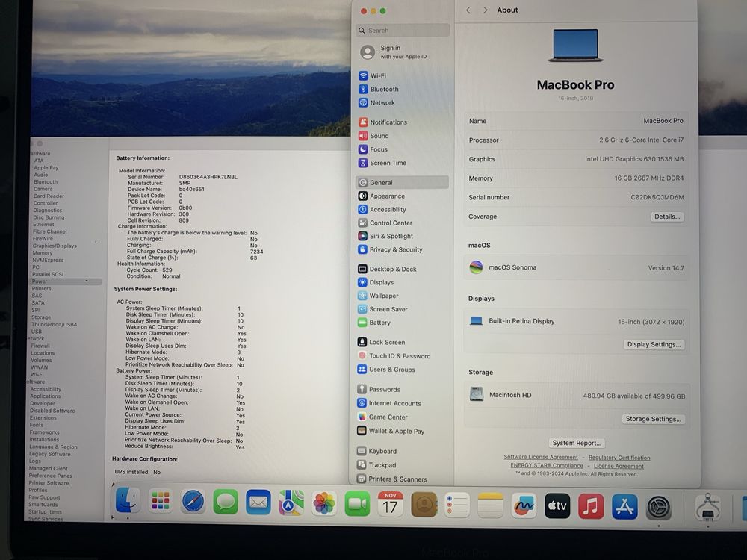The height and width of the screenshot is (560, 747).
Task: Open Wi-Fi in System Settings sidebar
Action: (x=373, y=75)
